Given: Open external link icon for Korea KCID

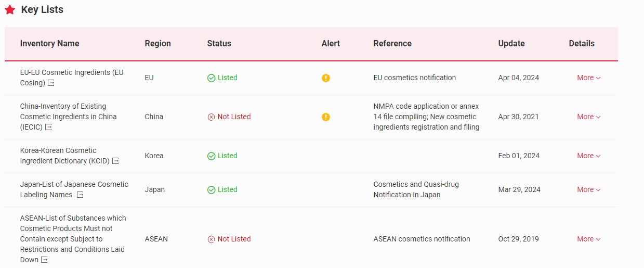Looking at the screenshot, I should point(115,161).
